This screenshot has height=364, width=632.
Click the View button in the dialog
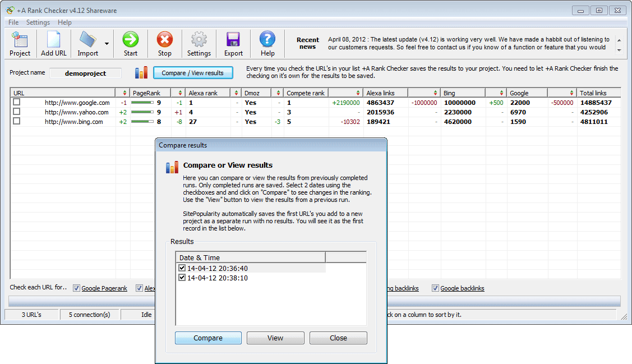[x=275, y=338]
